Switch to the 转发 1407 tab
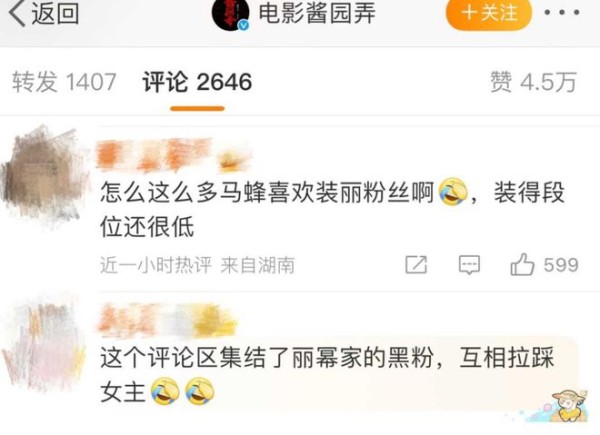Screen dimensions: 600x435 coord(64,82)
